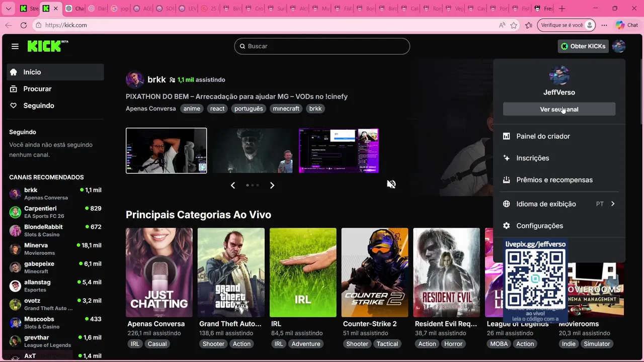Select Configurações menu entry

pyautogui.click(x=559, y=226)
